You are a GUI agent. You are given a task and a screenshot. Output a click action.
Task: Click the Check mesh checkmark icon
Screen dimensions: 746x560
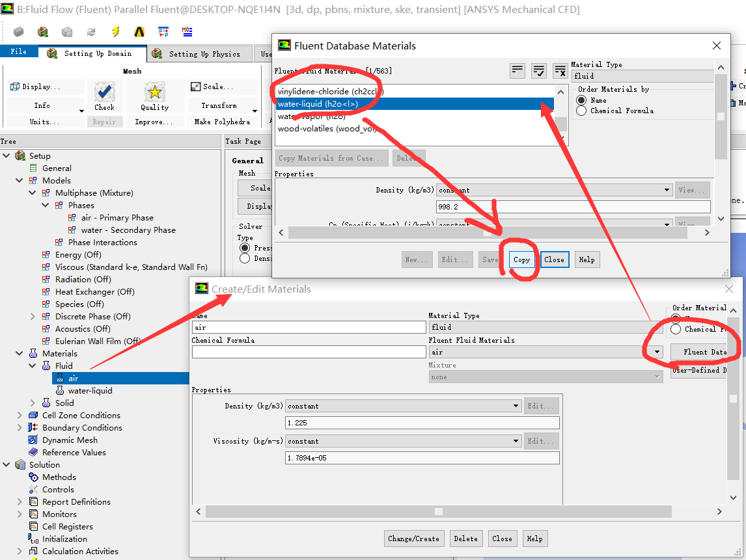click(104, 92)
